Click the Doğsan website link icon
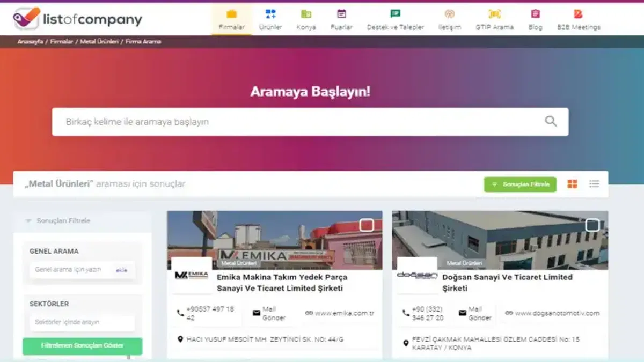 tap(509, 313)
